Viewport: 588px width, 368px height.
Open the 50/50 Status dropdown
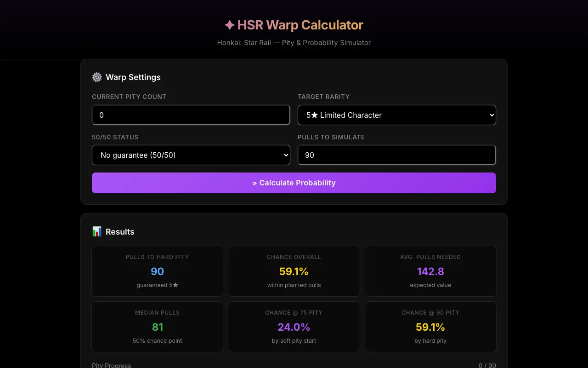point(191,155)
